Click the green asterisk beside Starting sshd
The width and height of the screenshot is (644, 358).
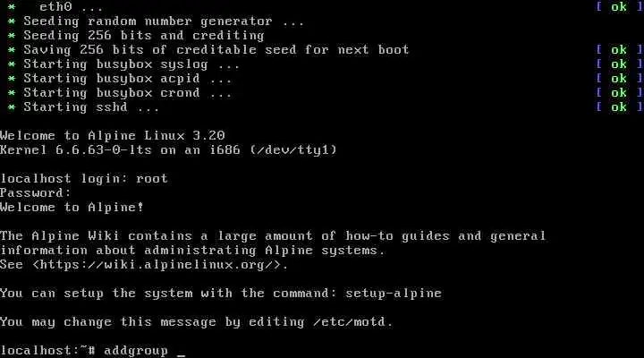point(12,107)
